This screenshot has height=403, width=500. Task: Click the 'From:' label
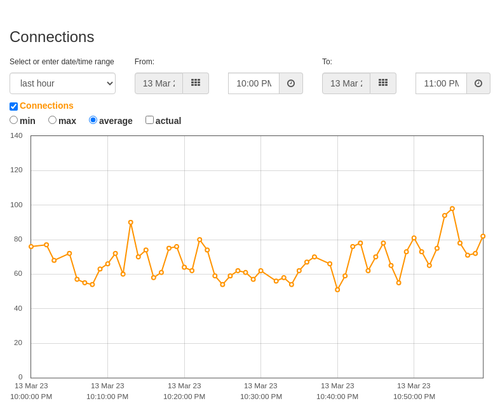tap(144, 62)
